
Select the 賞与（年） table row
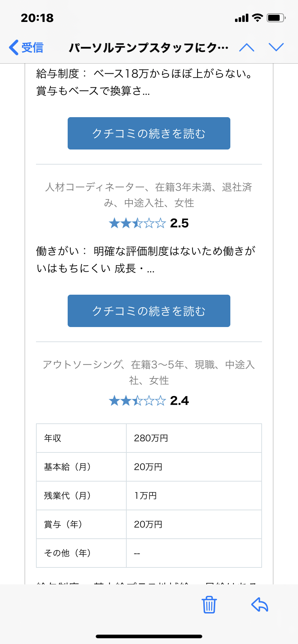(x=149, y=524)
